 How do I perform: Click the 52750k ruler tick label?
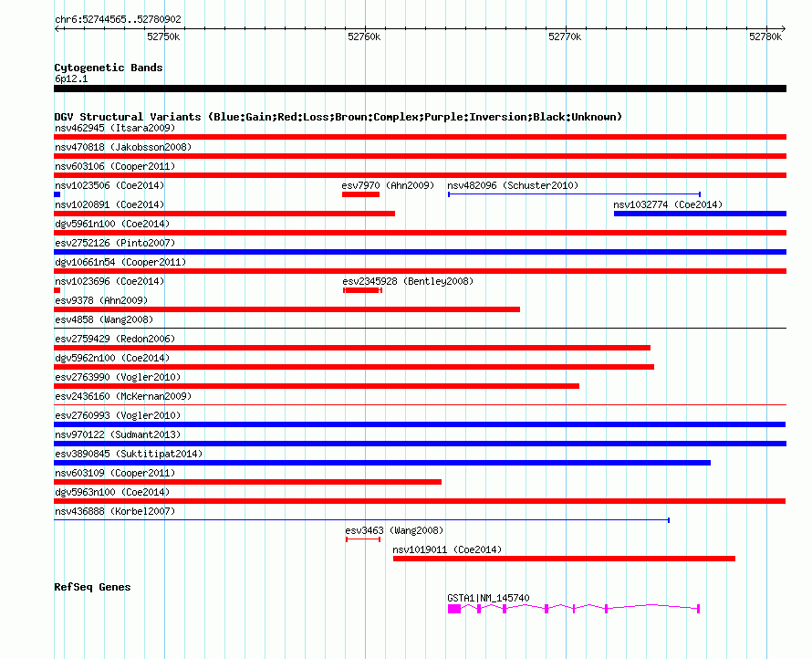[163, 37]
